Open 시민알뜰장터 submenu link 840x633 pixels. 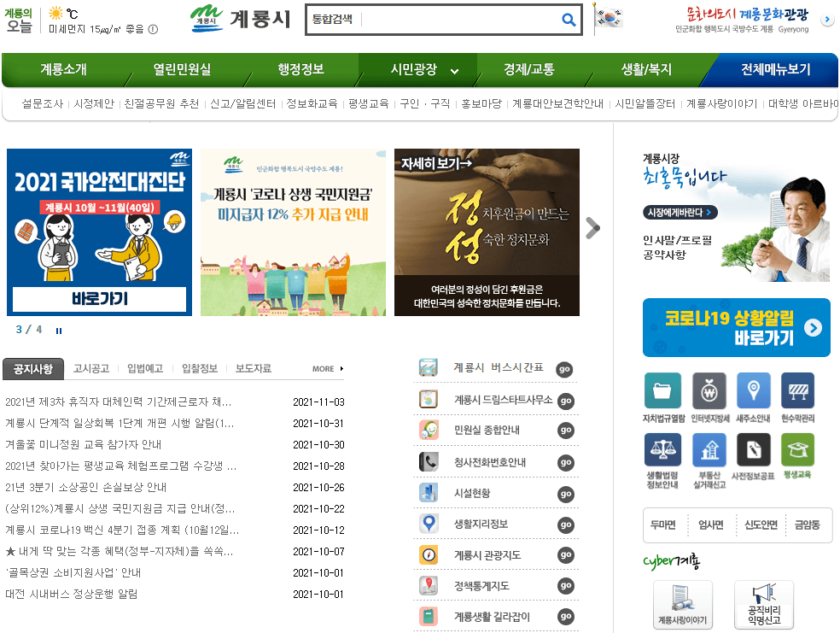[645, 103]
